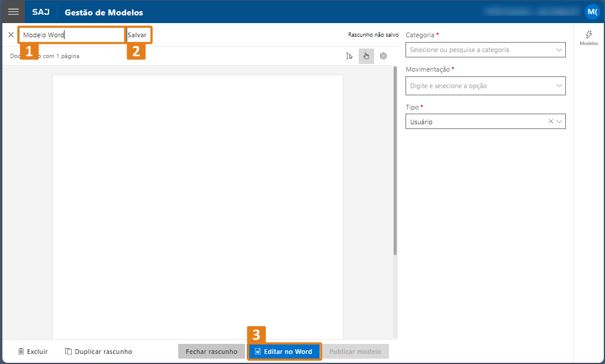The width and height of the screenshot is (605, 364).
Task: Click the X icon beside model name
Action: click(x=11, y=35)
